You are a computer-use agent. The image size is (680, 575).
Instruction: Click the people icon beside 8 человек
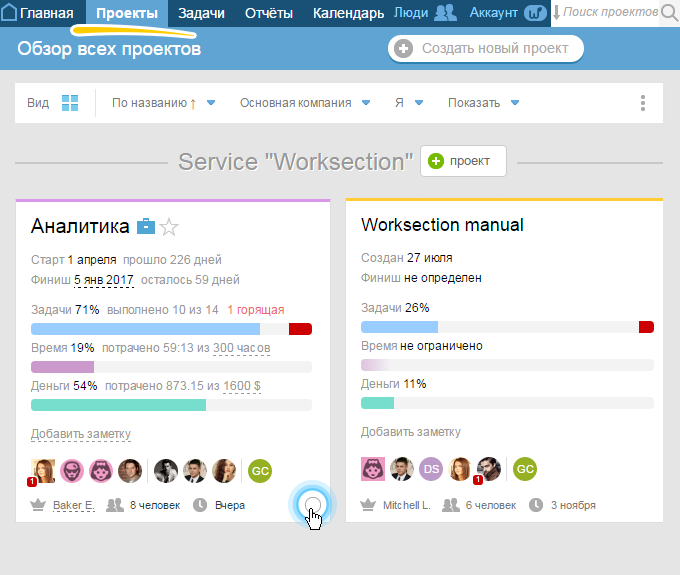tap(115, 505)
